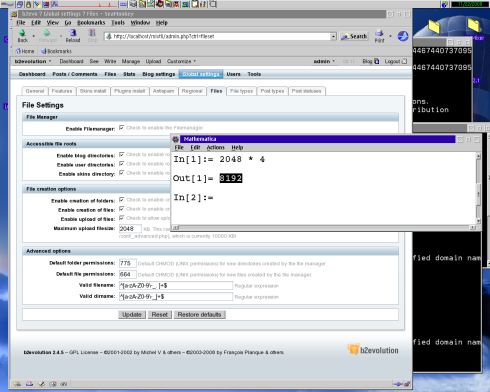Viewport: 490px width, 392px height.
Task: Open the Users admin section
Action: 233,74
